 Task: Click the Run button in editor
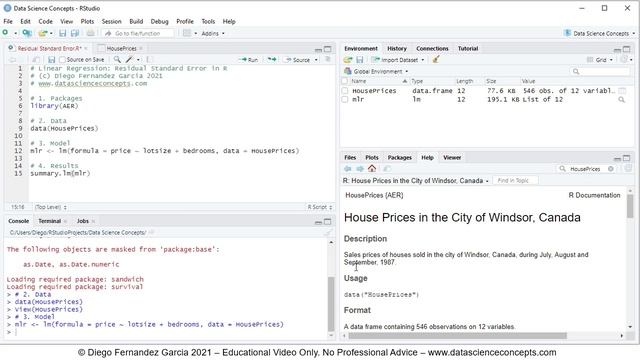[249, 60]
